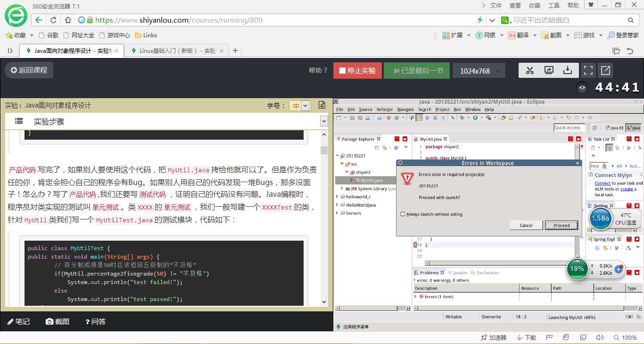
Task: Click the blue plus icon on the network speed widget
Action: pyautogui.click(x=619, y=269)
